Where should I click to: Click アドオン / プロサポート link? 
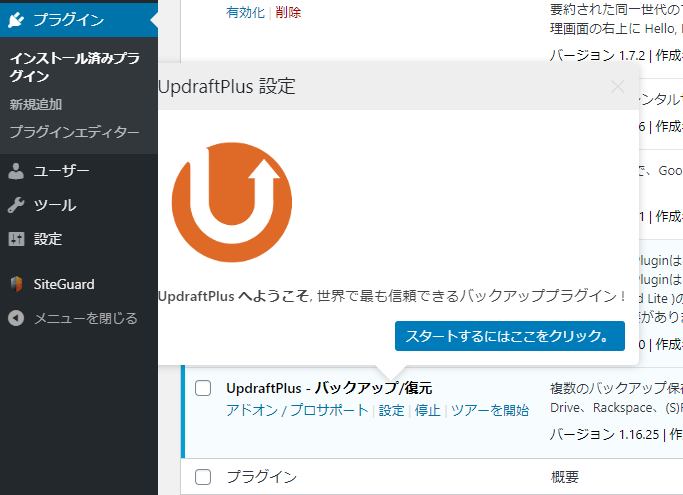(x=297, y=410)
